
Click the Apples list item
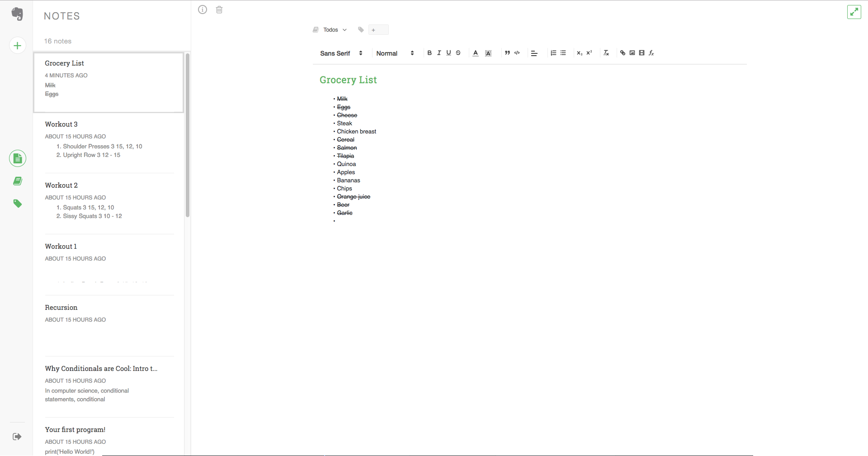pos(346,172)
